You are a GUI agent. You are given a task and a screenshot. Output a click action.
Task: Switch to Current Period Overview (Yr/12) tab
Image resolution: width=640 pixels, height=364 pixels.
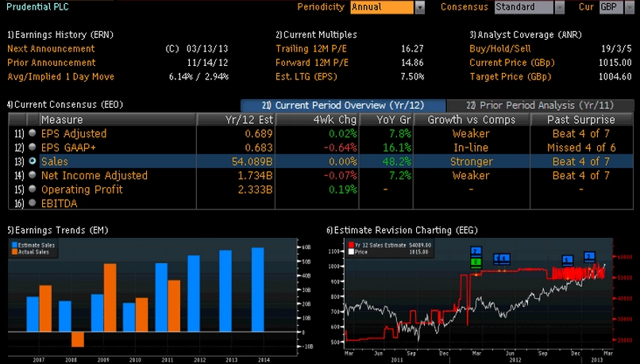343,105
